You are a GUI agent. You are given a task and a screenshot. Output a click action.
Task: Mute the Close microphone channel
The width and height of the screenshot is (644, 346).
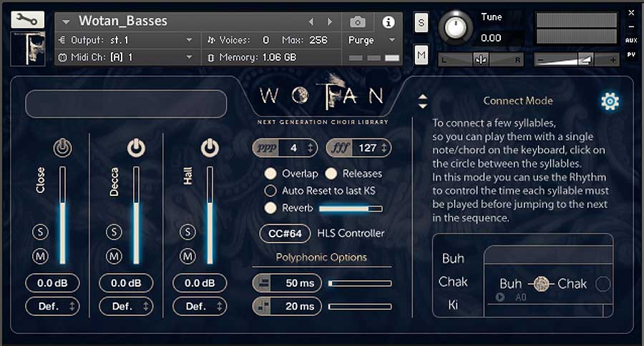coord(40,257)
